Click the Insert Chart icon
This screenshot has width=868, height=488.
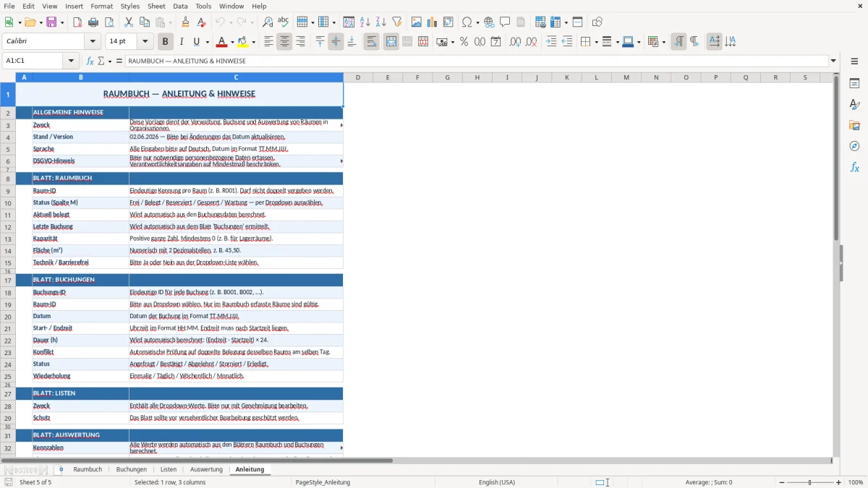[433, 22]
